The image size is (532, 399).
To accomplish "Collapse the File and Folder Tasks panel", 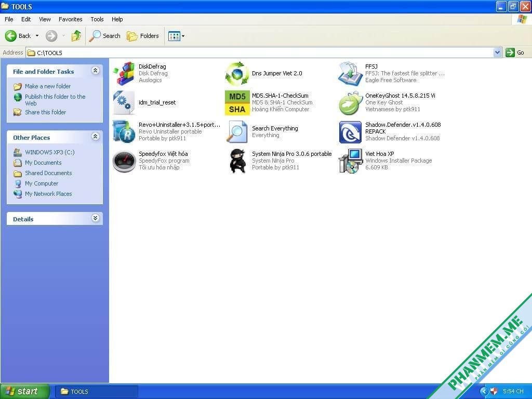I will 96,71.
